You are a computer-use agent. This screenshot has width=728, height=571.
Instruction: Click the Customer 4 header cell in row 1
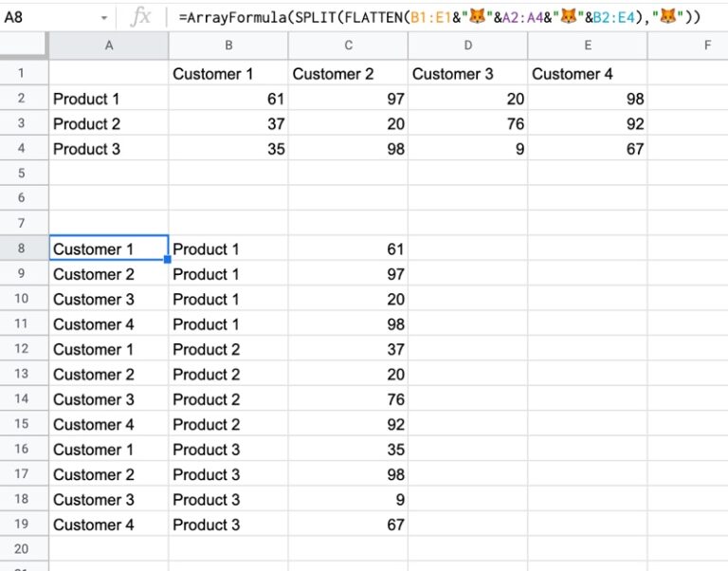pyautogui.click(x=587, y=74)
